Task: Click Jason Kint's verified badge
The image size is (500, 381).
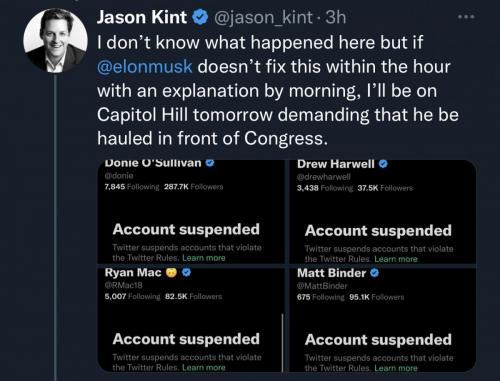Action: pyautogui.click(x=199, y=17)
